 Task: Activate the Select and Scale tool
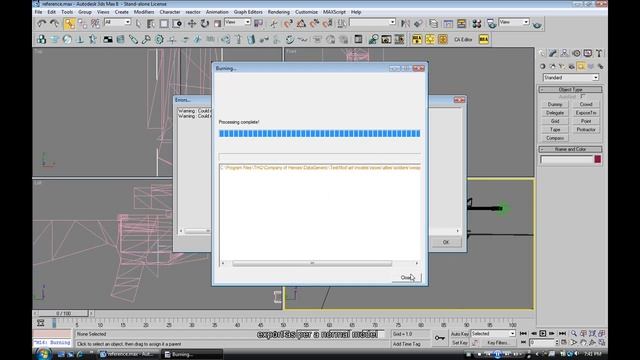pyautogui.click(x=218, y=24)
